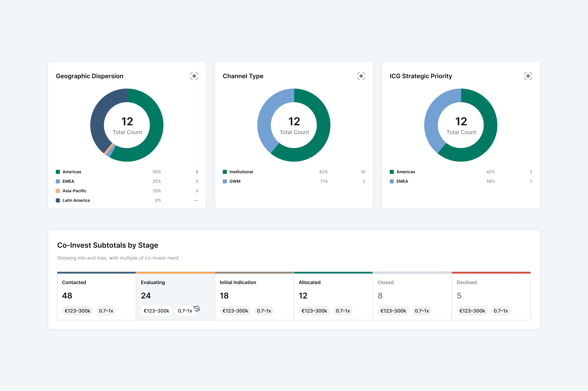Viewport: 588px width, 391px height.
Task: Click the 0.7–1x pill under Evaluating
Action: tap(185, 311)
